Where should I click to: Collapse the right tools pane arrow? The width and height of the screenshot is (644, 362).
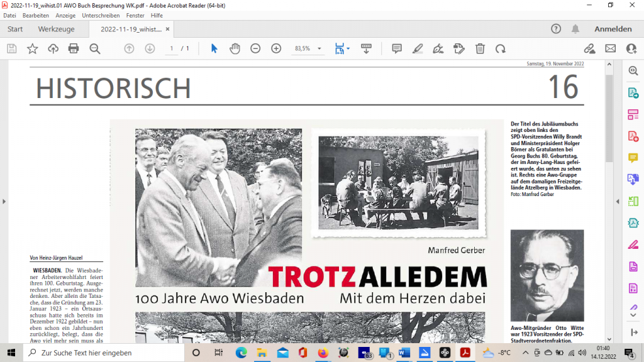coord(617,201)
